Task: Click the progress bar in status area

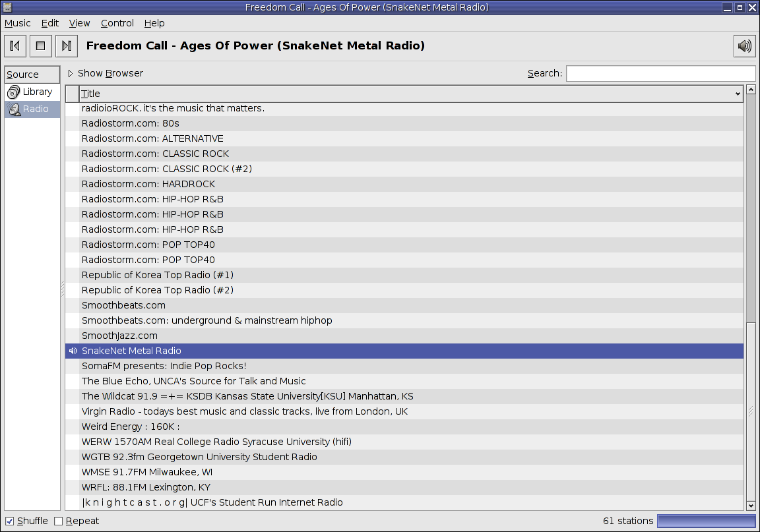Action: coord(707,521)
